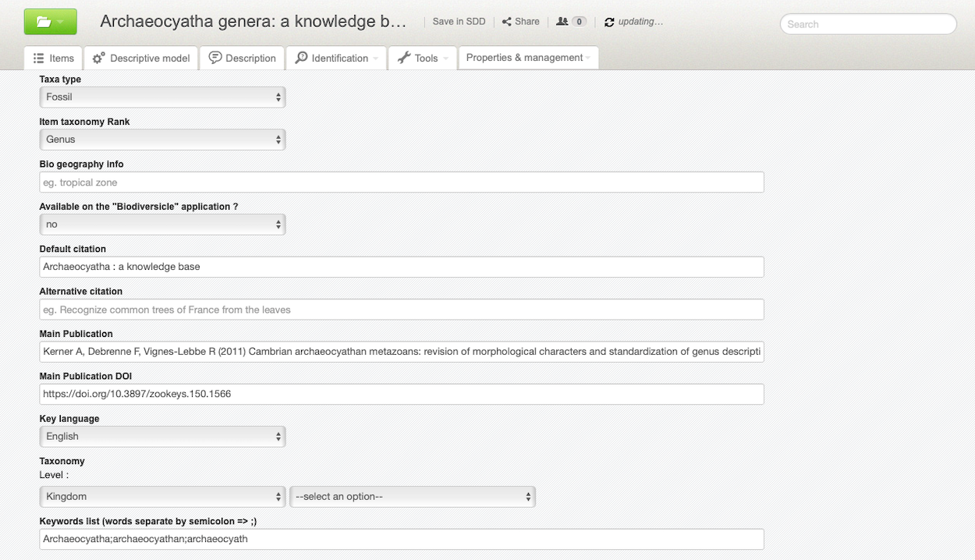Expand the Identification menu
975x560 pixels.
(336, 58)
